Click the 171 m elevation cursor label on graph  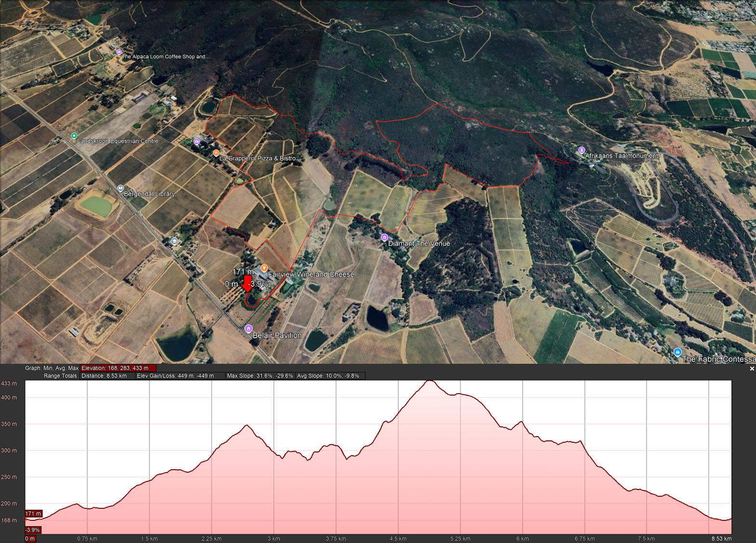33,514
